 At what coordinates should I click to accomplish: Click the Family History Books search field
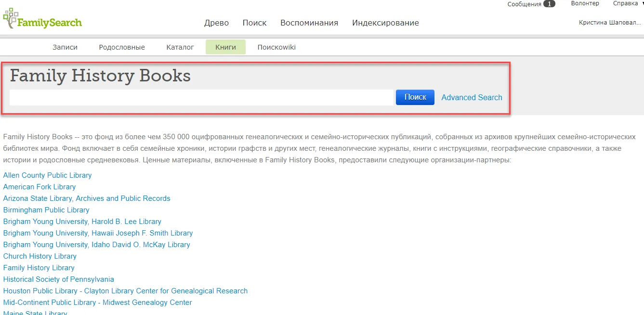tap(201, 97)
